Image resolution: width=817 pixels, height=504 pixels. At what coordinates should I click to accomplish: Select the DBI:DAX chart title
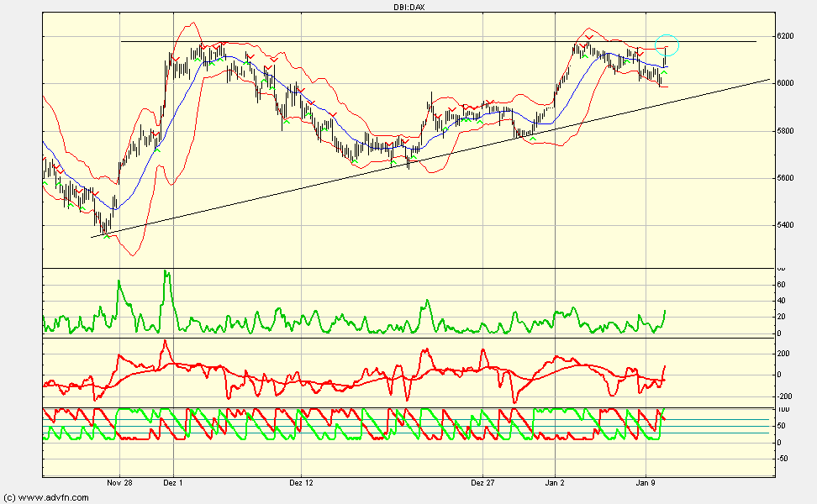(408, 5)
